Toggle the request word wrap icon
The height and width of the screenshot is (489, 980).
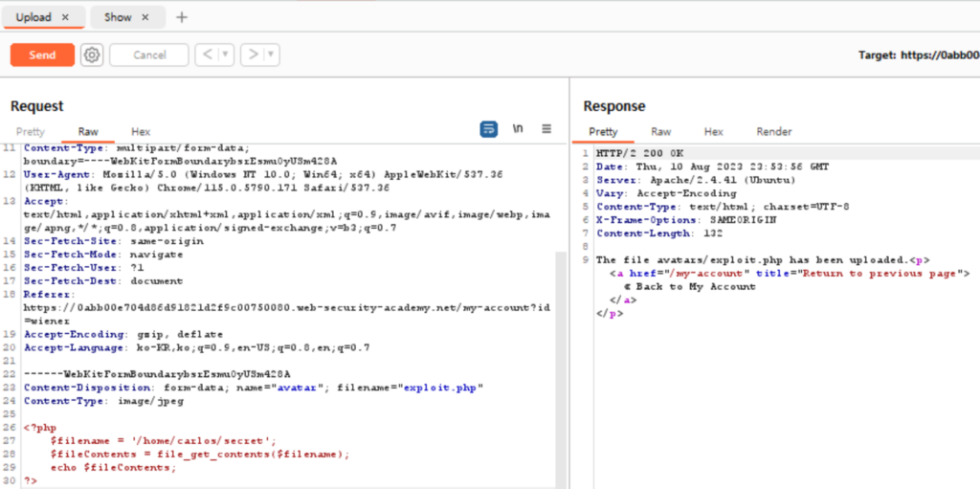[489, 129]
